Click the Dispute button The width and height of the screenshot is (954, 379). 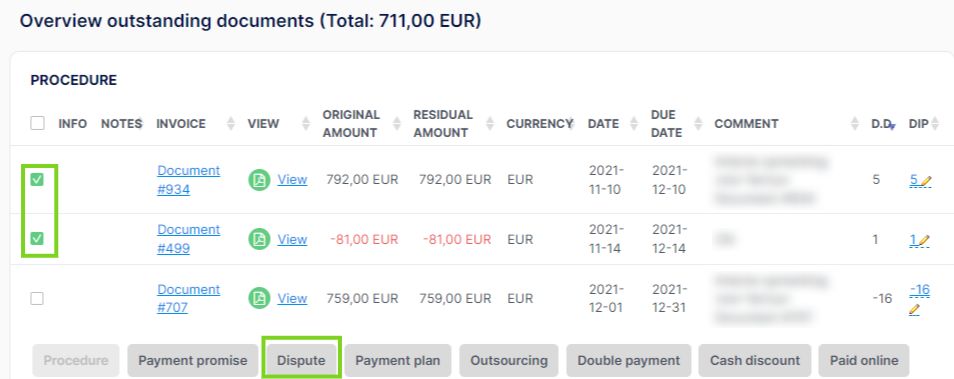pos(301,360)
